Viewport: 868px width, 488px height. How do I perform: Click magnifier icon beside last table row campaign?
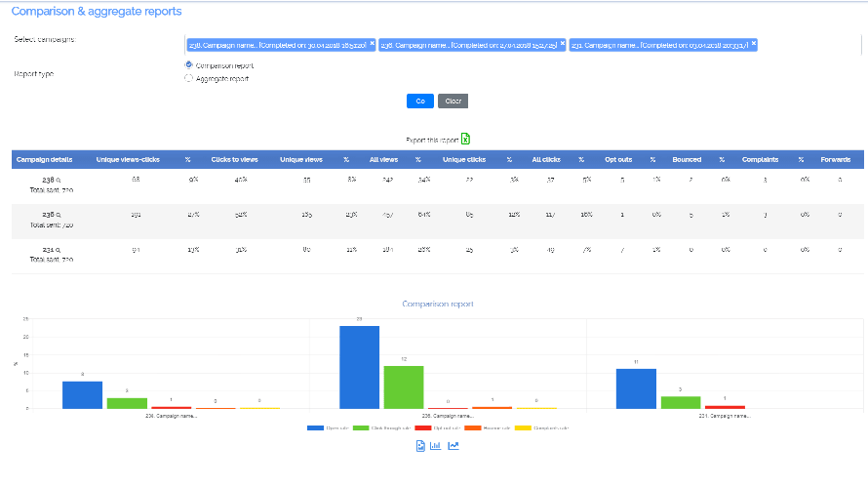(x=59, y=251)
